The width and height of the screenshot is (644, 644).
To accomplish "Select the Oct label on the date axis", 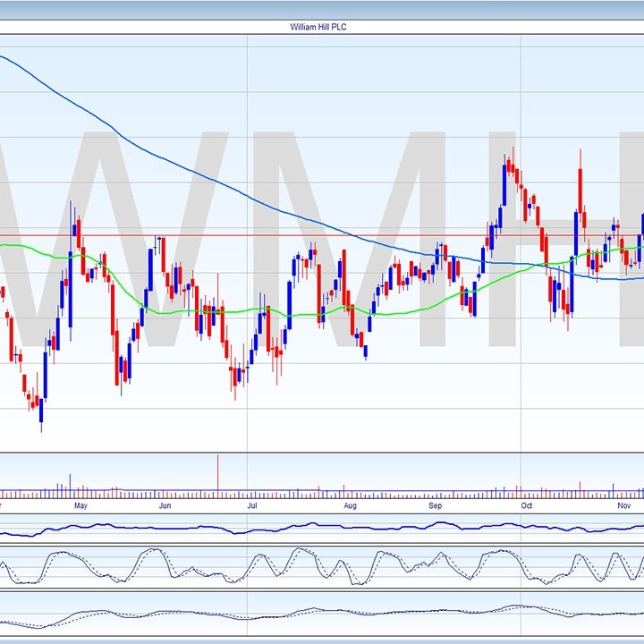I will (x=527, y=505).
